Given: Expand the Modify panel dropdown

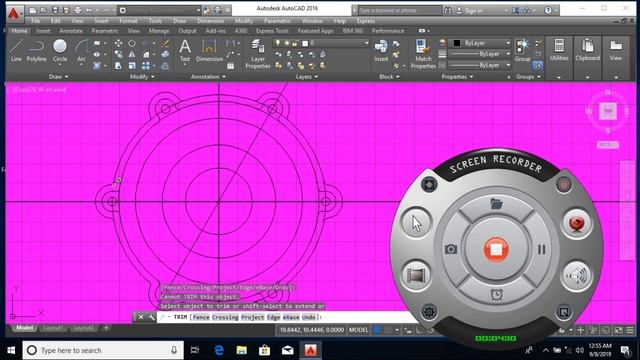Looking at the screenshot, I should [x=142, y=77].
